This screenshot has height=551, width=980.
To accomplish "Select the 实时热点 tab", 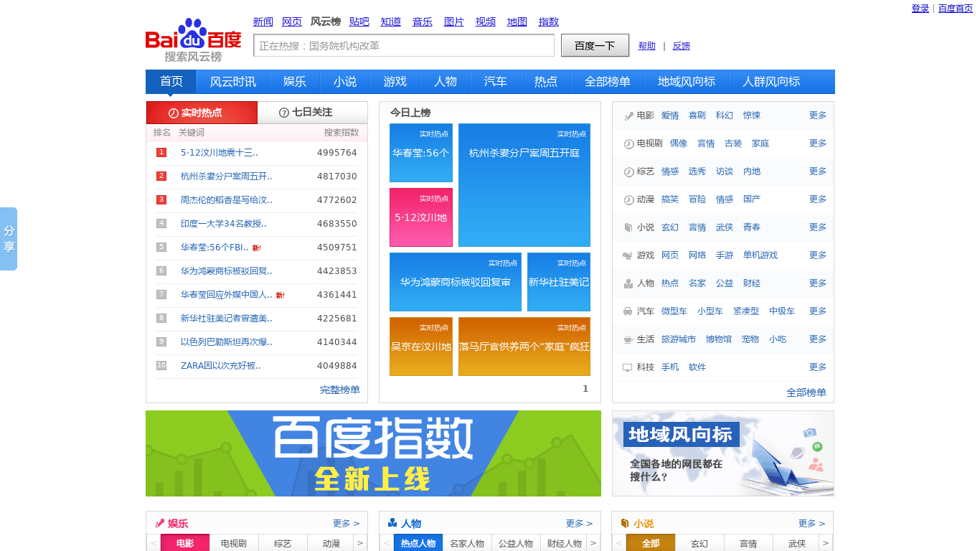I will (202, 113).
